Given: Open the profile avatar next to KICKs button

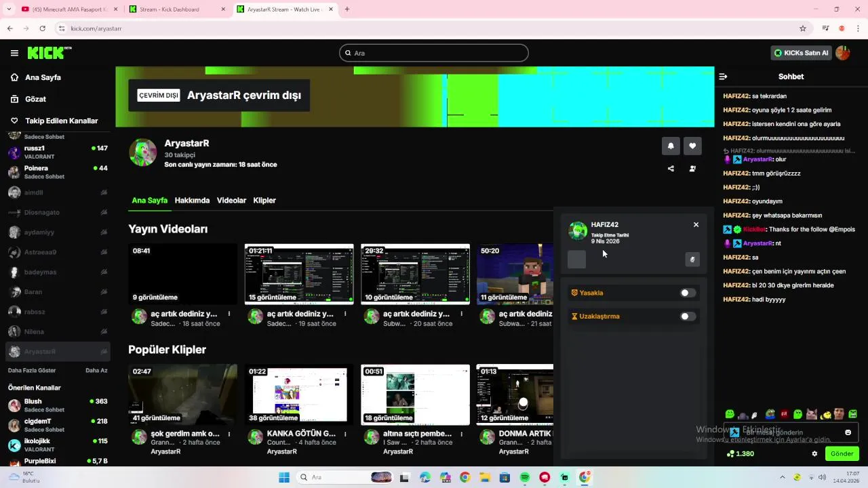Looking at the screenshot, I should [x=843, y=53].
